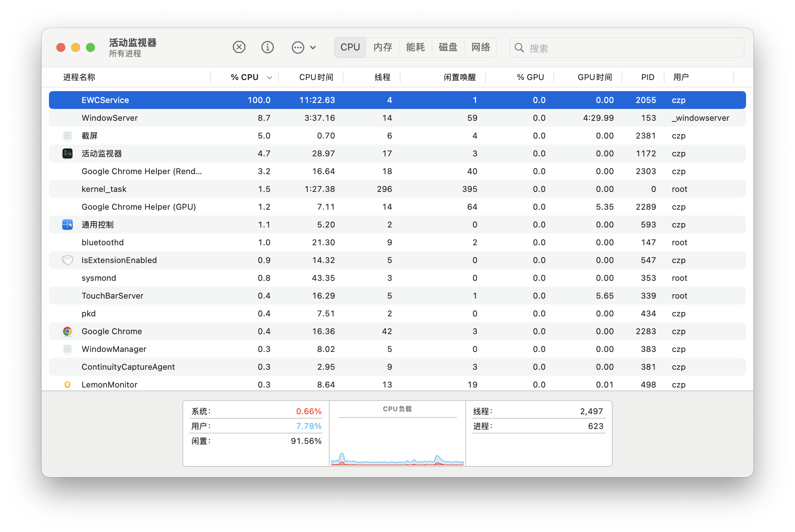Switch to the 网络 tab

pos(481,47)
